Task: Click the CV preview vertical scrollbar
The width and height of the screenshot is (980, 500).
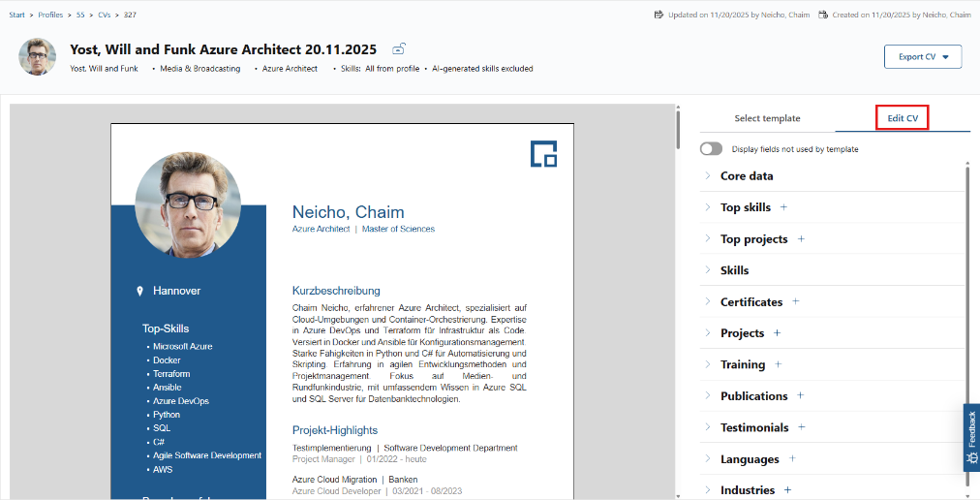Action: 679,128
